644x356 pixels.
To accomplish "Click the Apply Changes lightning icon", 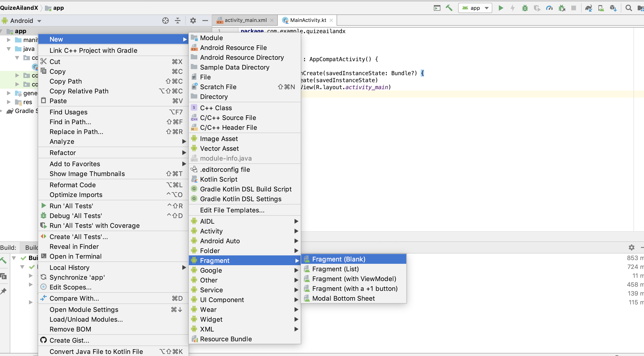I will (512, 8).
